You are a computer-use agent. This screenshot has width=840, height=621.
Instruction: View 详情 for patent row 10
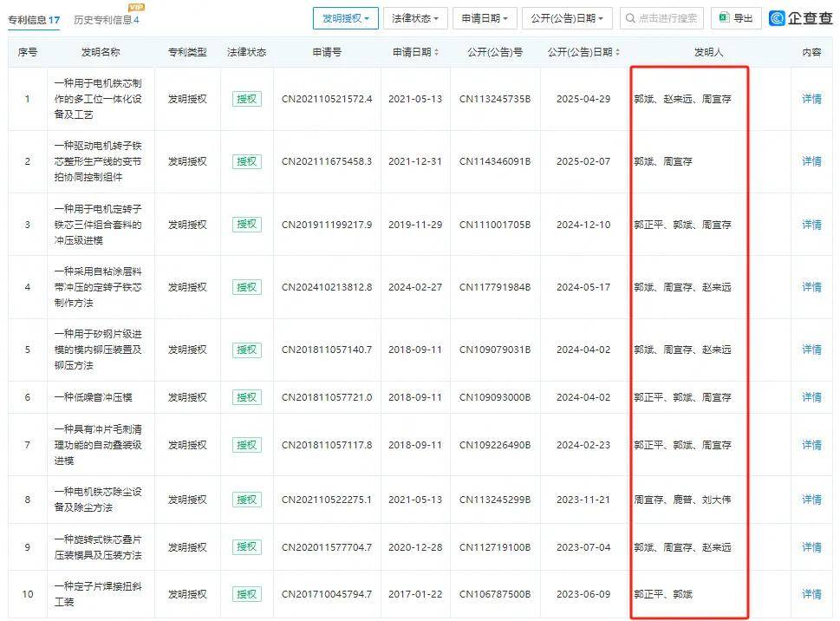pyautogui.click(x=811, y=594)
